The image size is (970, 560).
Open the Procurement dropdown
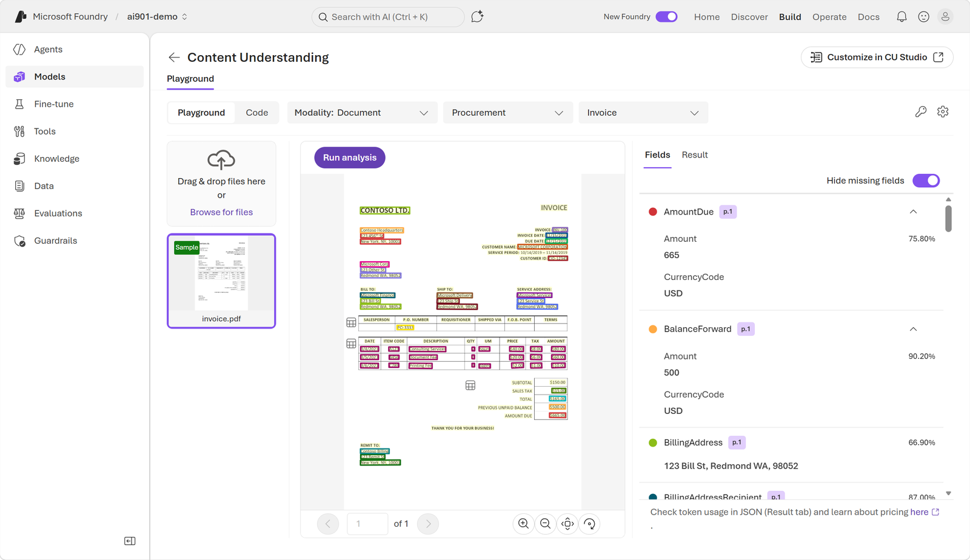pyautogui.click(x=508, y=113)
